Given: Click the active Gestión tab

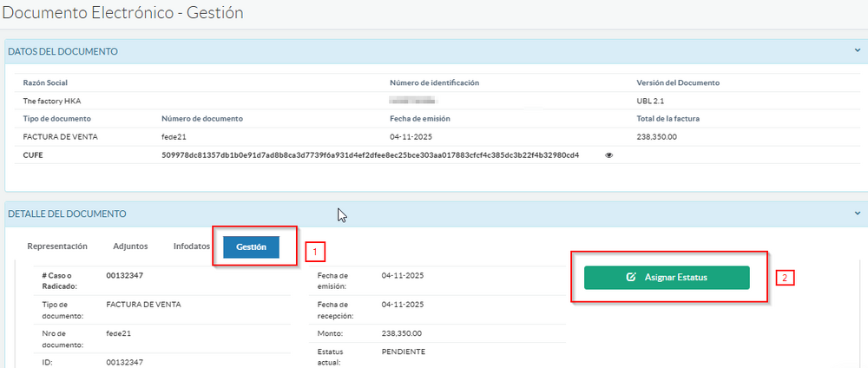Looking at the screenshot, I should coord(251,247).
